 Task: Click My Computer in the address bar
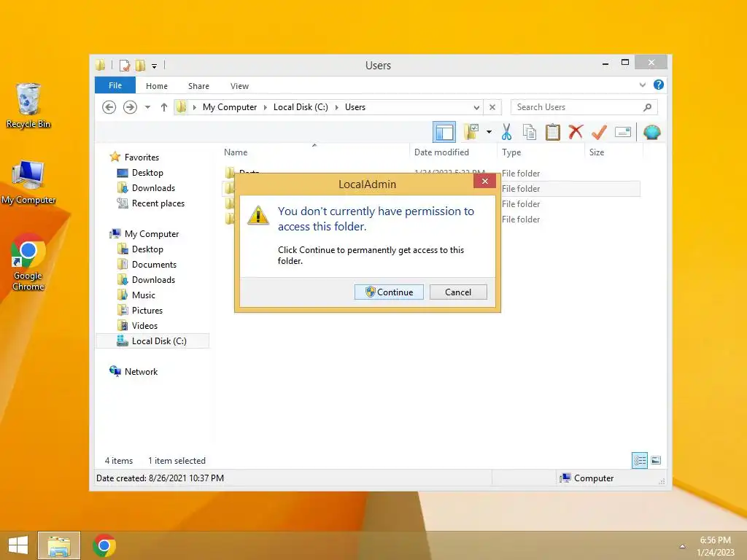click(230, 107)
